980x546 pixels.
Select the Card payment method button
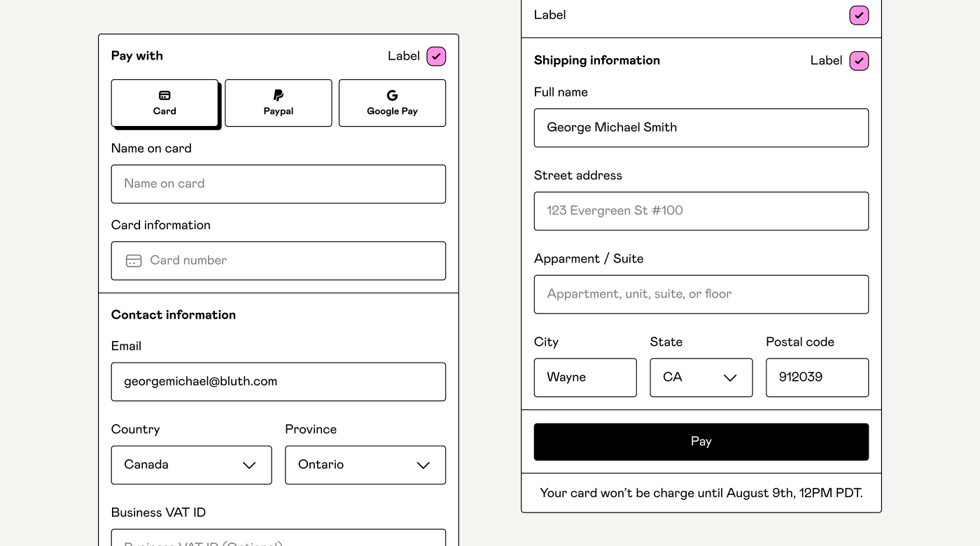point(164,103)
